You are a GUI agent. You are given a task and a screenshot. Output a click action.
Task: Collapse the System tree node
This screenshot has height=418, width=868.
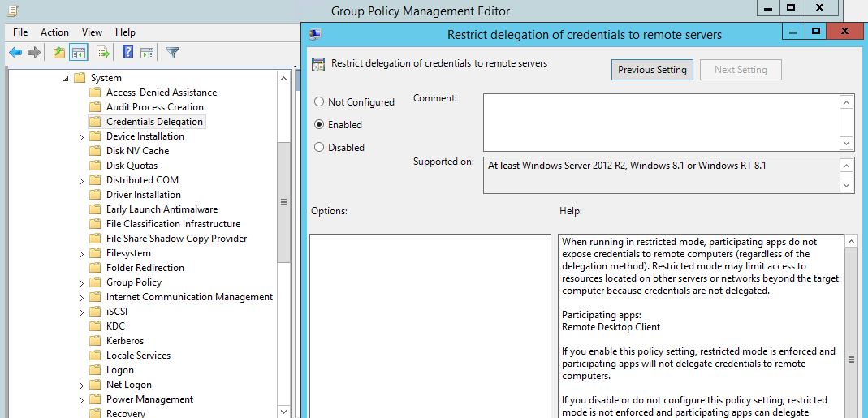pyautogui.click(x=67, y=79)
